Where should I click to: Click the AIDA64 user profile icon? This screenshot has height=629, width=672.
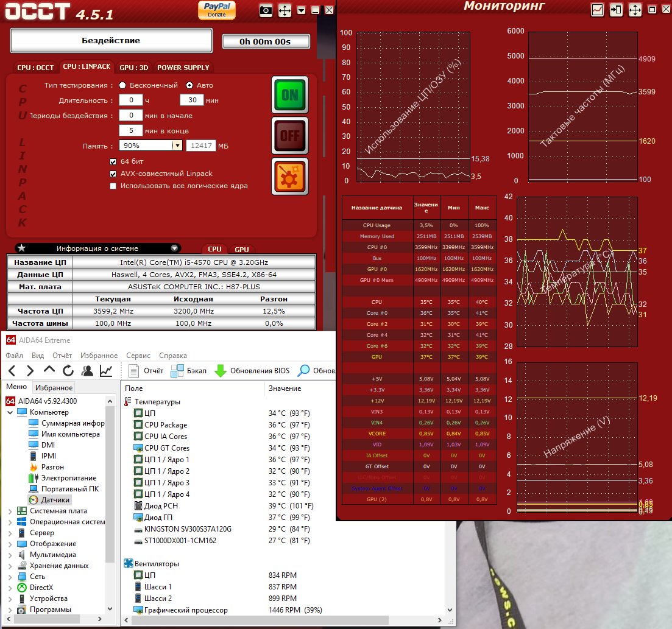[x=87, y=371]
